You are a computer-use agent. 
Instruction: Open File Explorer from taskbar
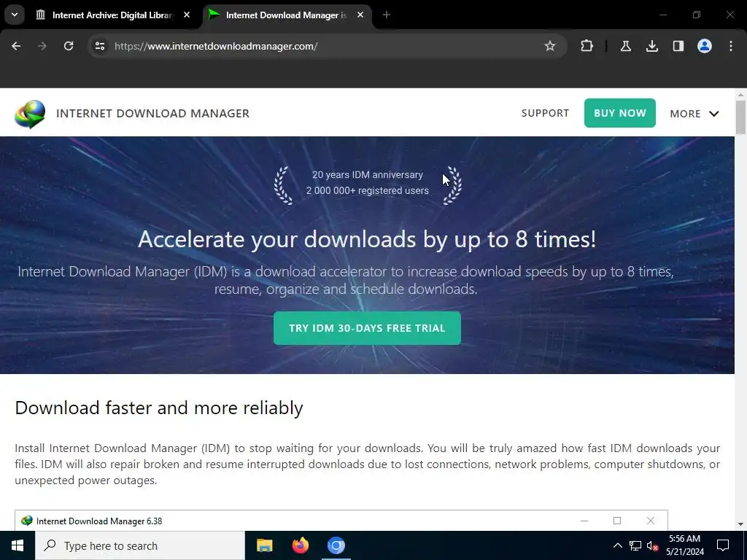point(264,545)
